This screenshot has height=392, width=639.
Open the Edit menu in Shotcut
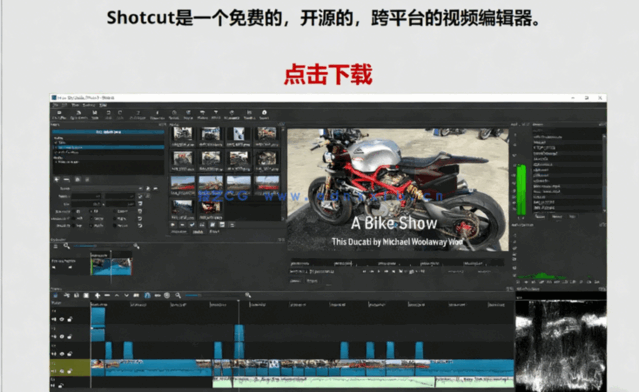coord(64,105)
